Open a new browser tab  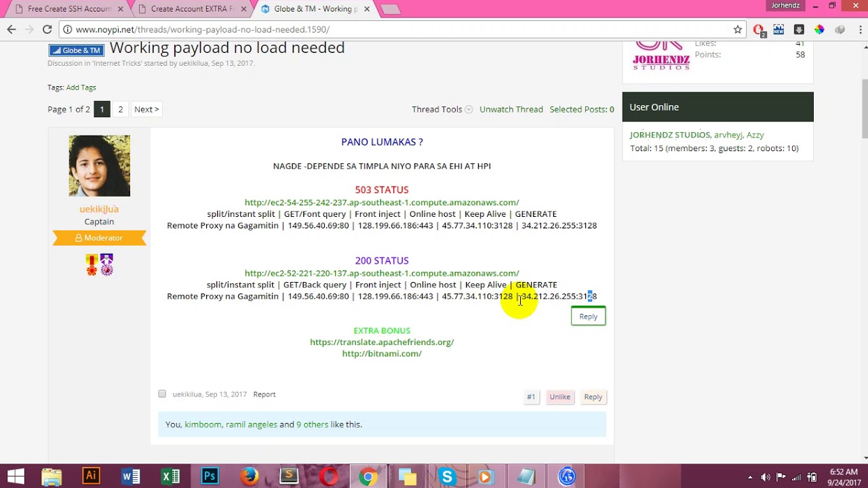[x=391, y=9]
